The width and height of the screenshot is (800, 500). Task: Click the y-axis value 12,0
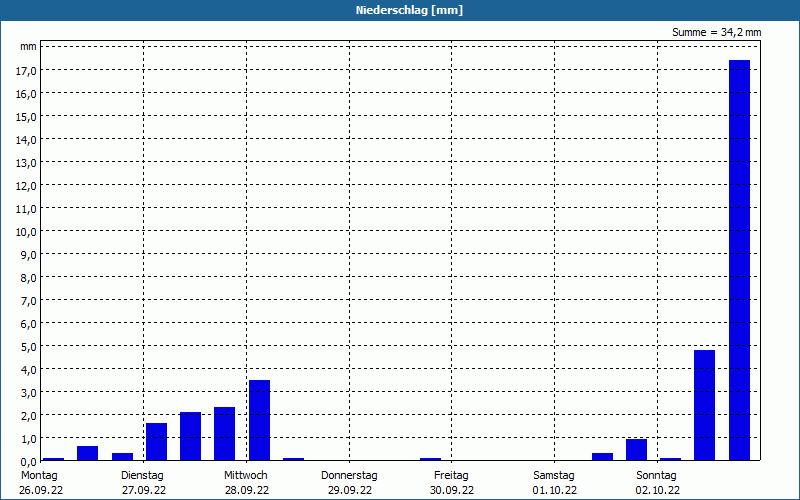tap(26, 186)
